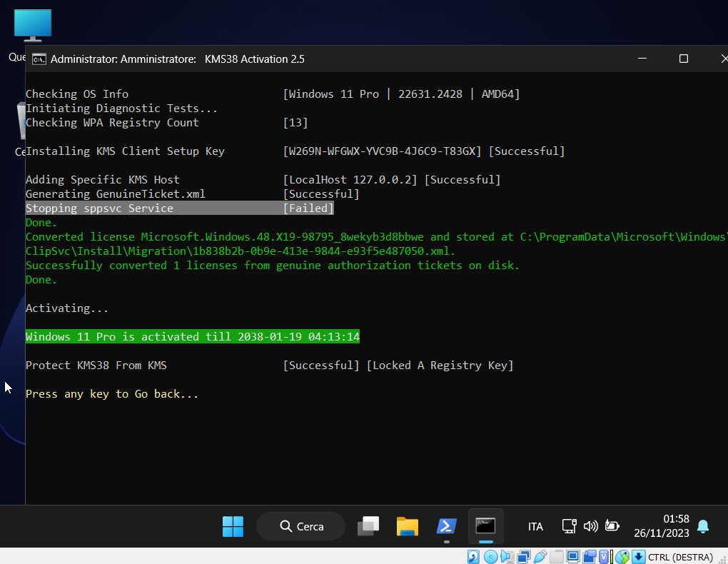Image resolution: width=728 pixels, height=564 pixels.
Task: Select the This PC desktop icon
Action: click(x=33, y=26)
